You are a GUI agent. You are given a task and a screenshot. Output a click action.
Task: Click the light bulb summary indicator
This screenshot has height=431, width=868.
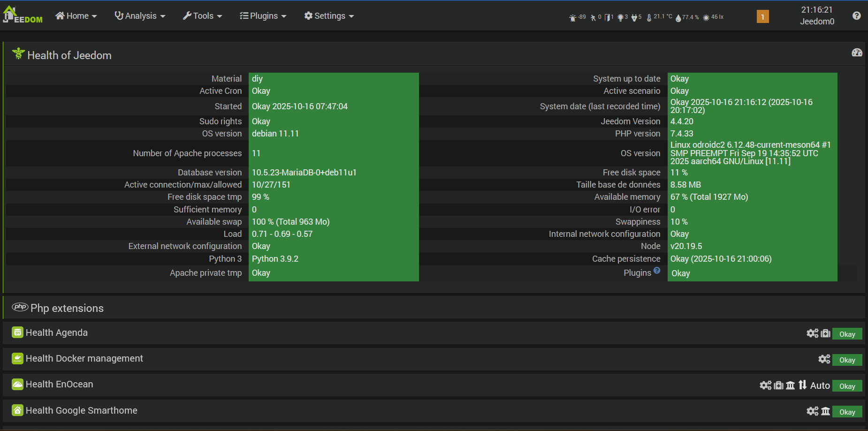click(623, 17)
